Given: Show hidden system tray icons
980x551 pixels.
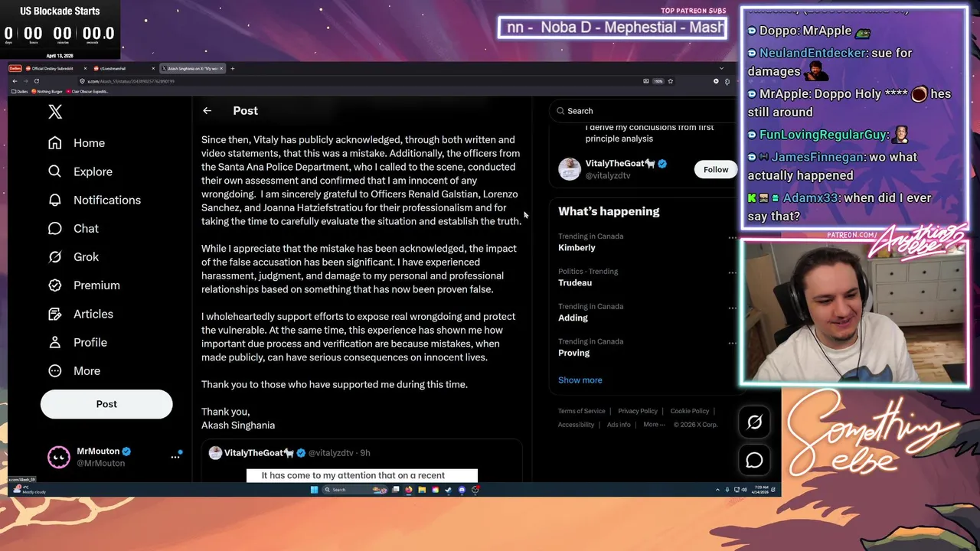Looking at the screenshot, I should point(717,490).
